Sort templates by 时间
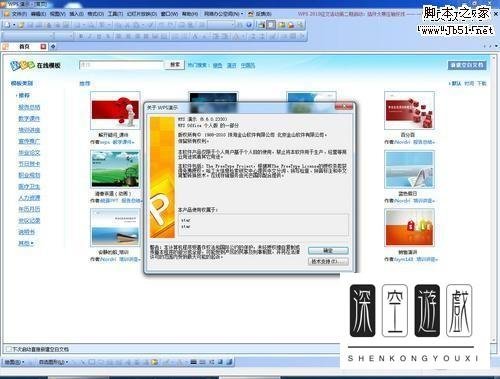 point(469,83)
